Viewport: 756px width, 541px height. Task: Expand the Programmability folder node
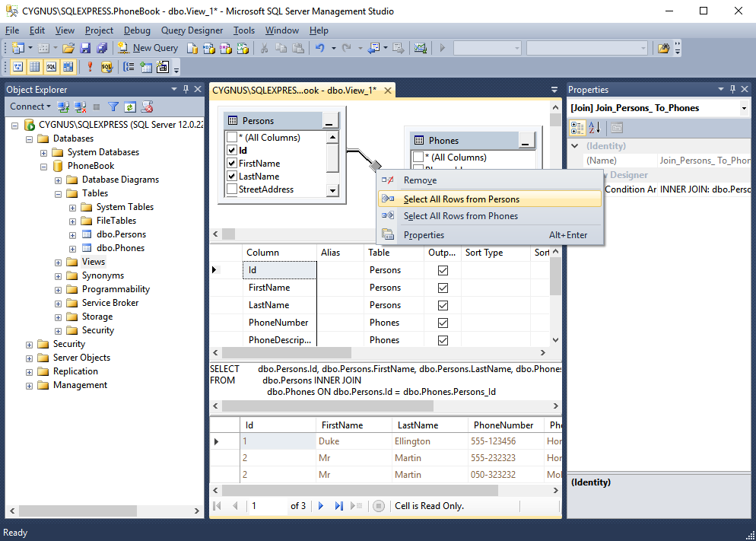[59, 290]
